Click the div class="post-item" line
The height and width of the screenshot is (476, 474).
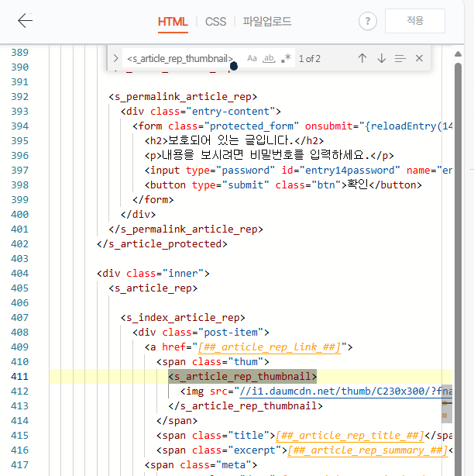click(x=201, y=333)
